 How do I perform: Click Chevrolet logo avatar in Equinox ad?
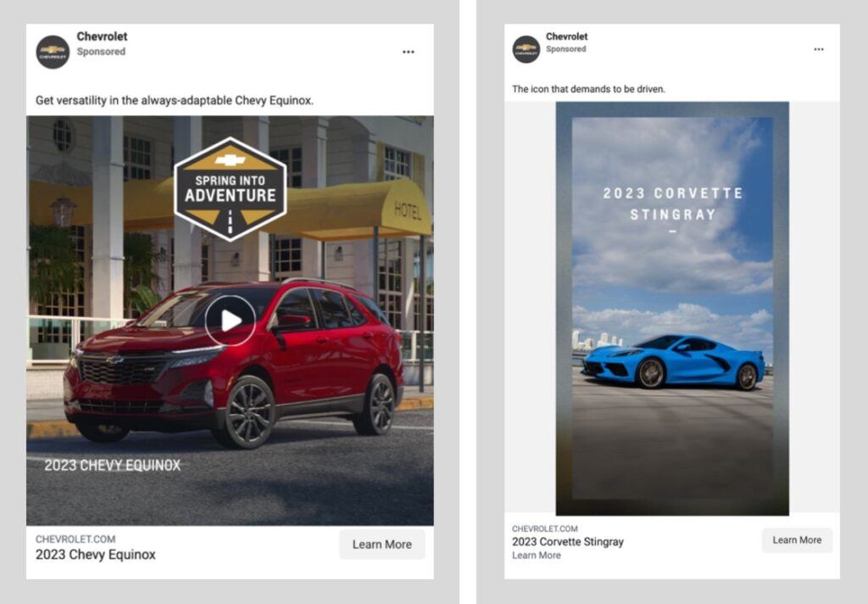click(53, 52)
